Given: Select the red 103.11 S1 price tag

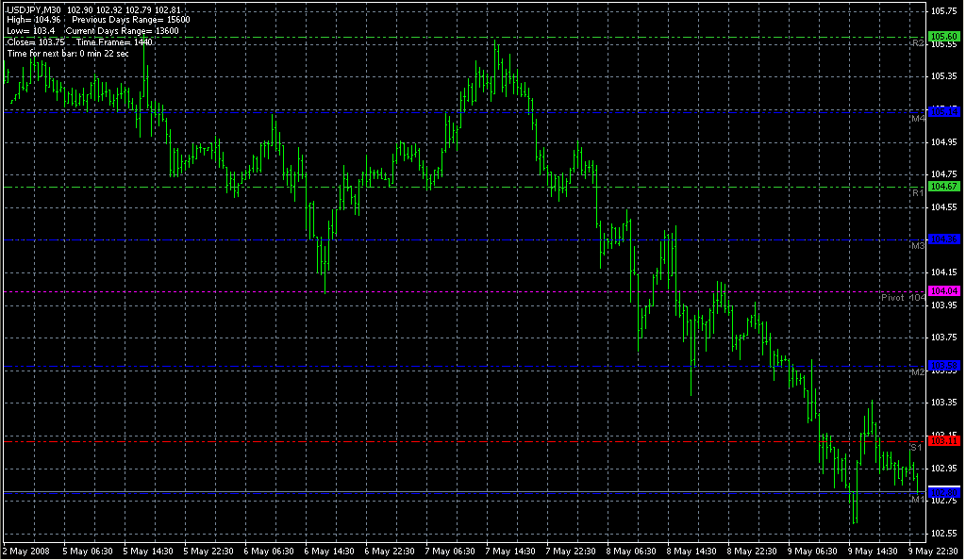Looking at the screenshot, I should click(x=944, y=441).
